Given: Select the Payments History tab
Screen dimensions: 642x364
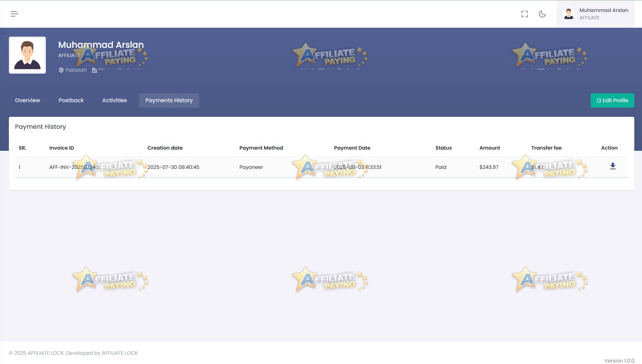Looking at the screenshot, I should pyautogui.click(x=169, y=100).
